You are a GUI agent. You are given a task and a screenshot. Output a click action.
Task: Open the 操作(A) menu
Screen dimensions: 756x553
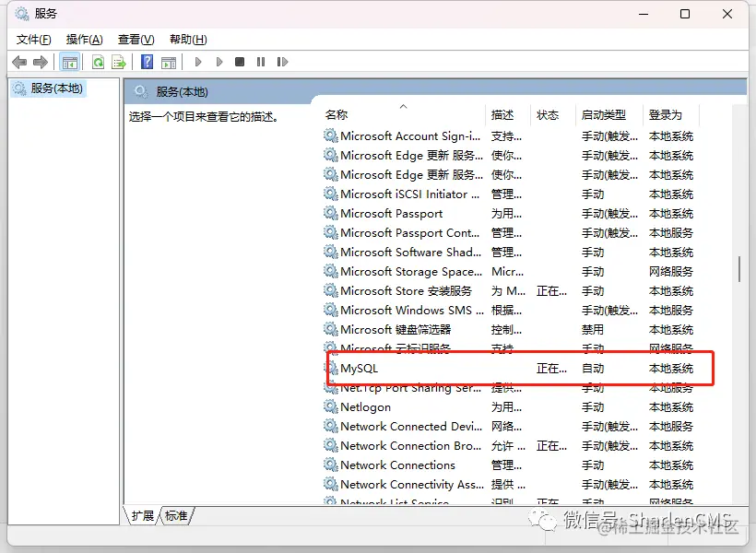(x=85, y=40)
